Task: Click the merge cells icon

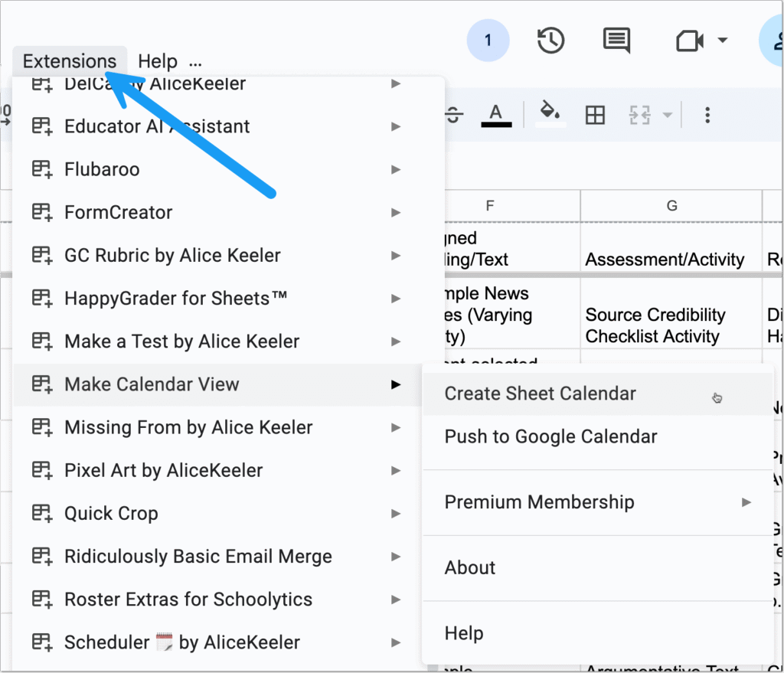Action: [x=639, y=115]
